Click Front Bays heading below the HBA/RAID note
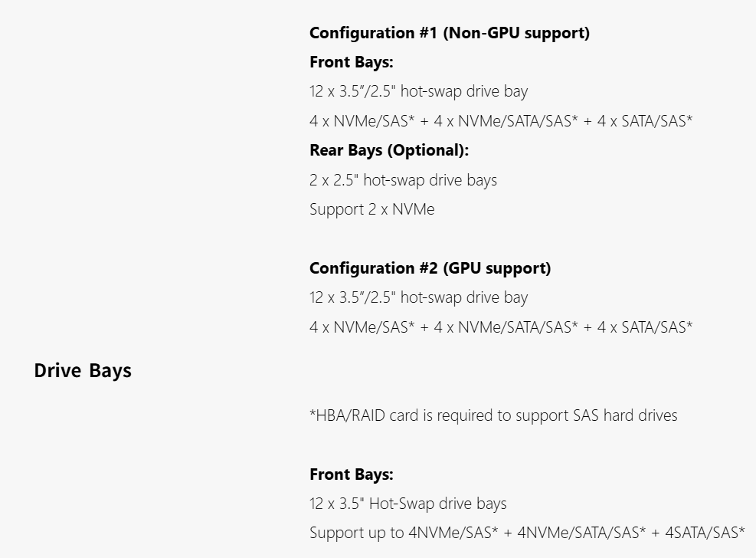Screen dimensions: 756x558 point(351,474)
